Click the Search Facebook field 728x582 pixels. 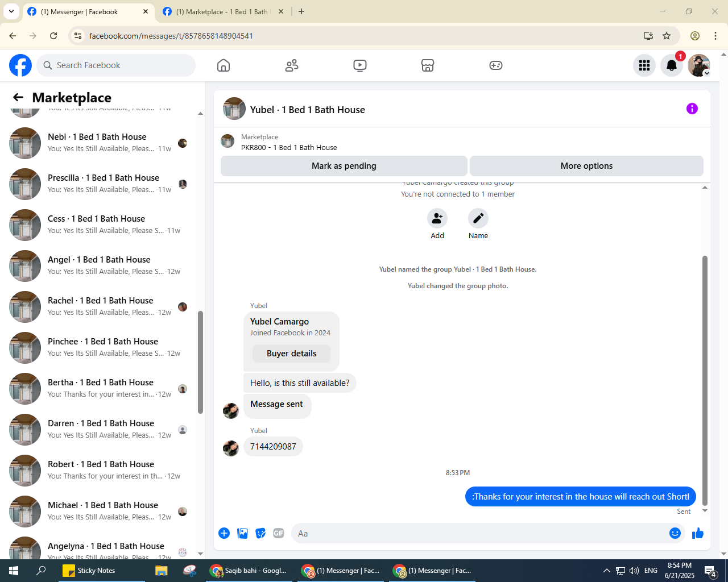coord(116,65)
